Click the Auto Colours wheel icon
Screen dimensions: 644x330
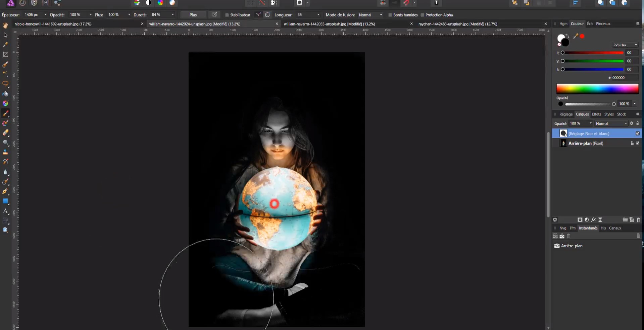pos(160,3)
